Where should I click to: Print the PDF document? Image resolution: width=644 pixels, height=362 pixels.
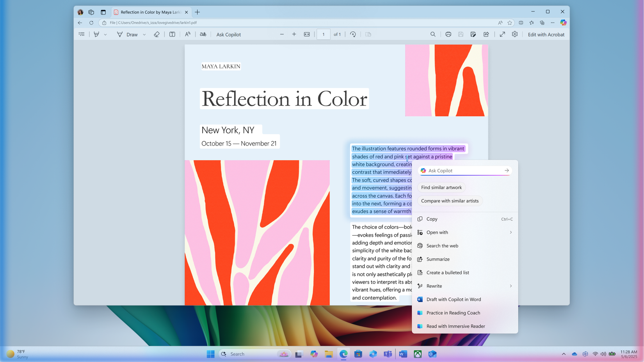[448, 34]
